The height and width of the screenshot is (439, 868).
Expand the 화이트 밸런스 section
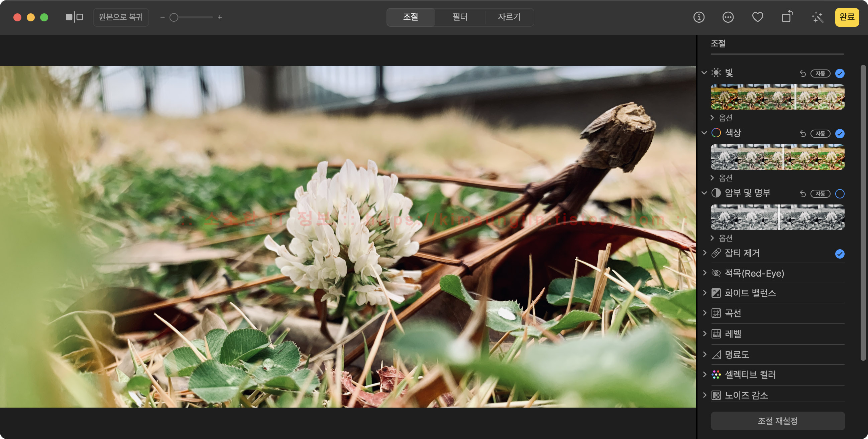(x=705, y=293)
